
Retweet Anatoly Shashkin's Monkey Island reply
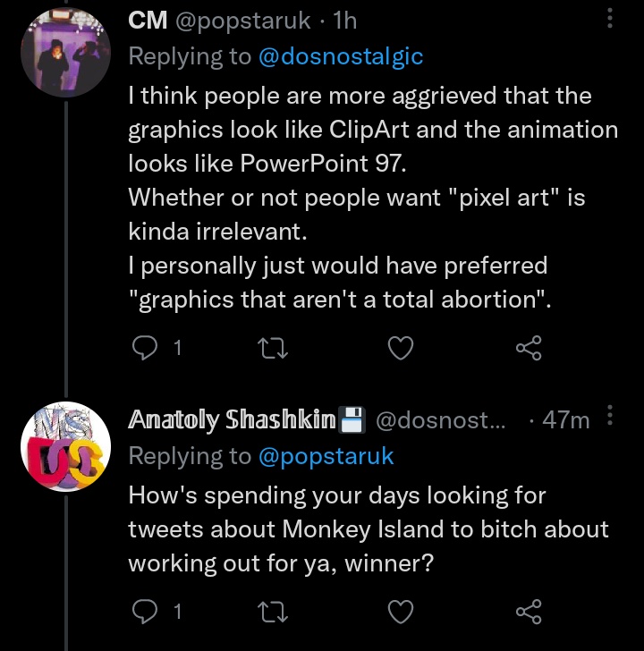[x=273, y=612]
